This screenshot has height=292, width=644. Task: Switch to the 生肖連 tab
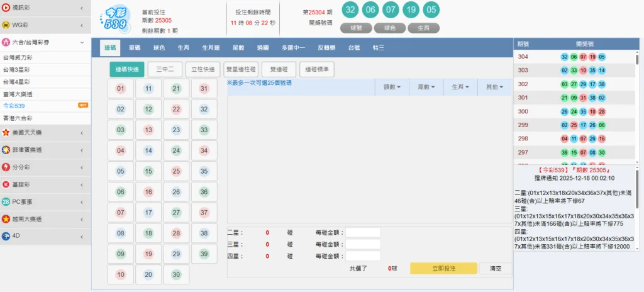[211, 48]
